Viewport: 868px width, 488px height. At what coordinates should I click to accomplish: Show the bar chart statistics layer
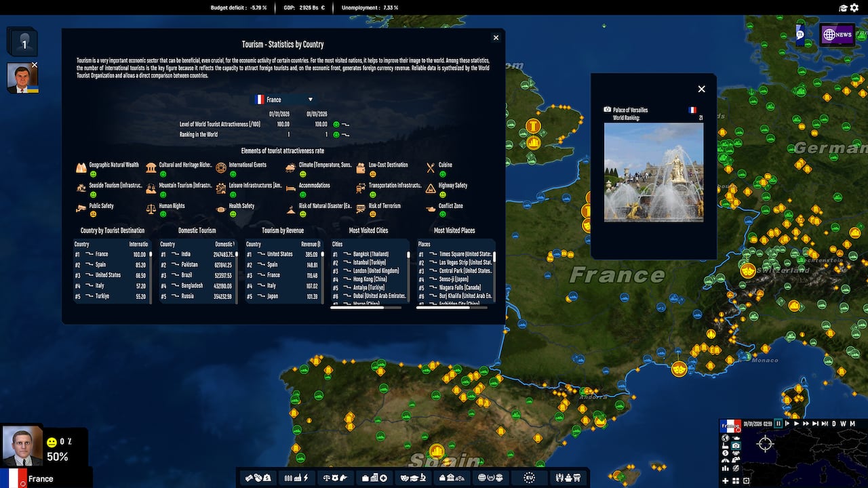pyautogui.click(x=725, y=468)
